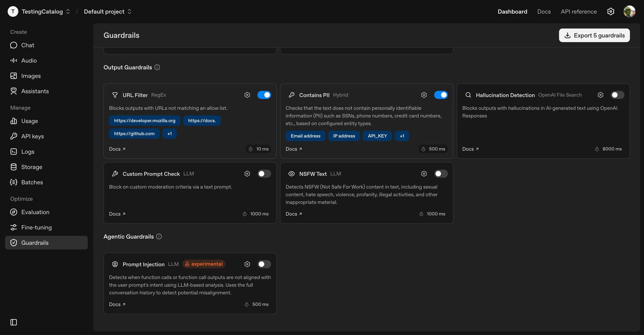
Task: Open Docs link in Custom Prompt Check card
Action: point(117,214)
